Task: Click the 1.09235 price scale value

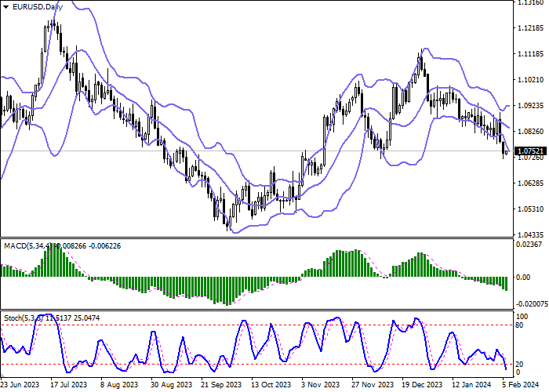Action: pyautogui.click(x=530, y=105)
